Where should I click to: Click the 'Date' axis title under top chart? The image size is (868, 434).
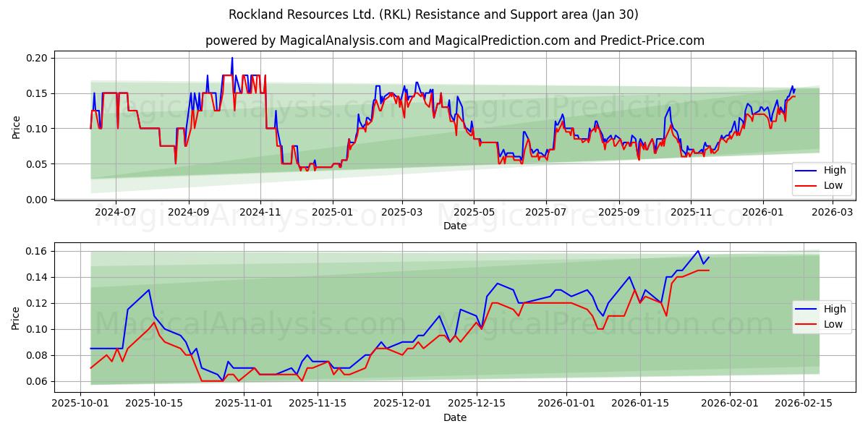pos(455,226)
